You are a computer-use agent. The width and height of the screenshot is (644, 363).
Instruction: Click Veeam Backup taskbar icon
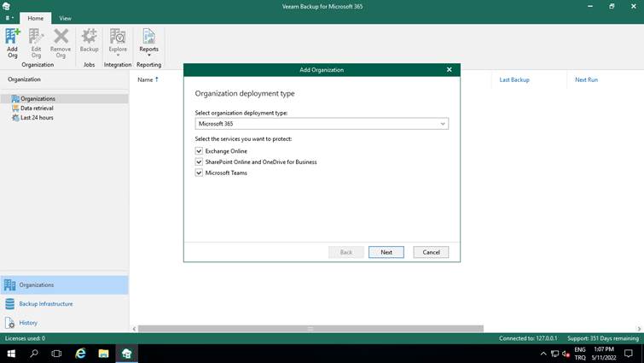click(126, 354)
